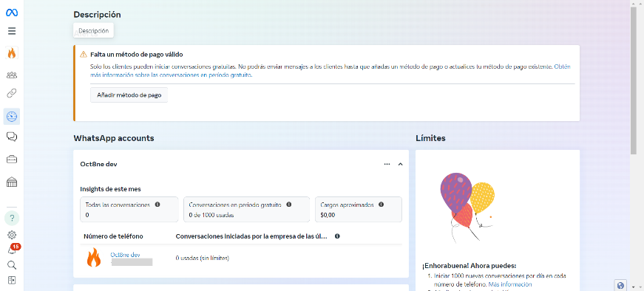Toggle the sidebar panel icon at bottom
The height and width of the screenshot is (291, 644).
tap(12, 281)
